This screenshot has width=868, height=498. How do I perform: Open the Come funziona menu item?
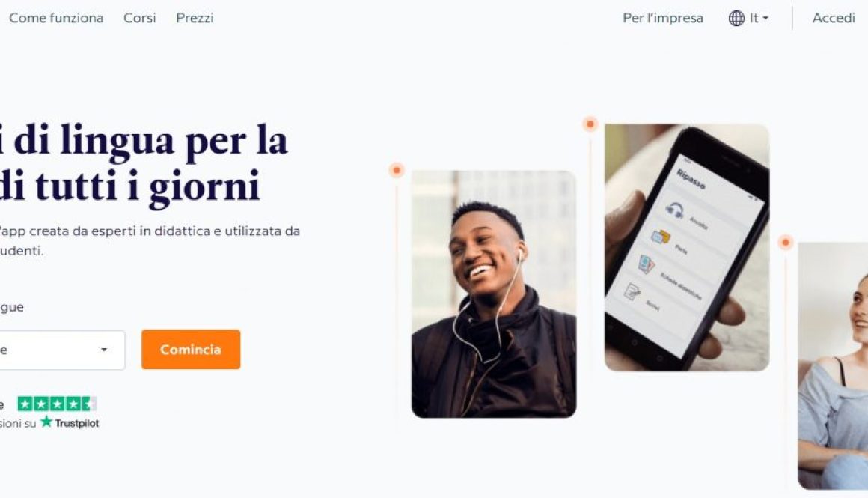point(56,18)
